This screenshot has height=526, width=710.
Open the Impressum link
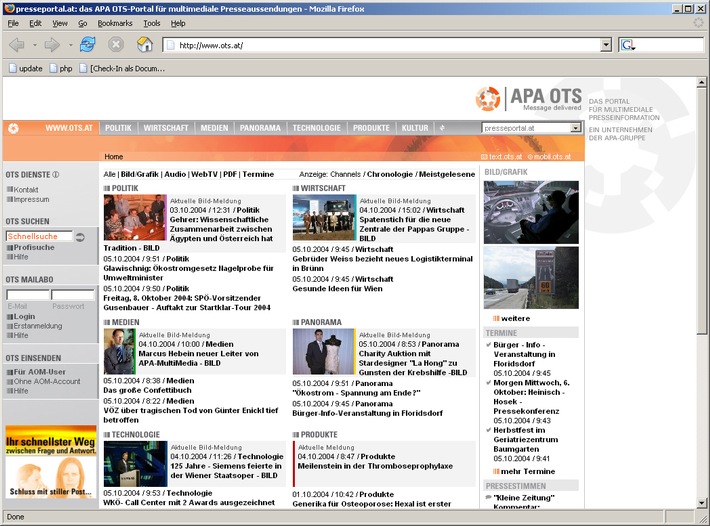click(31, 199)
